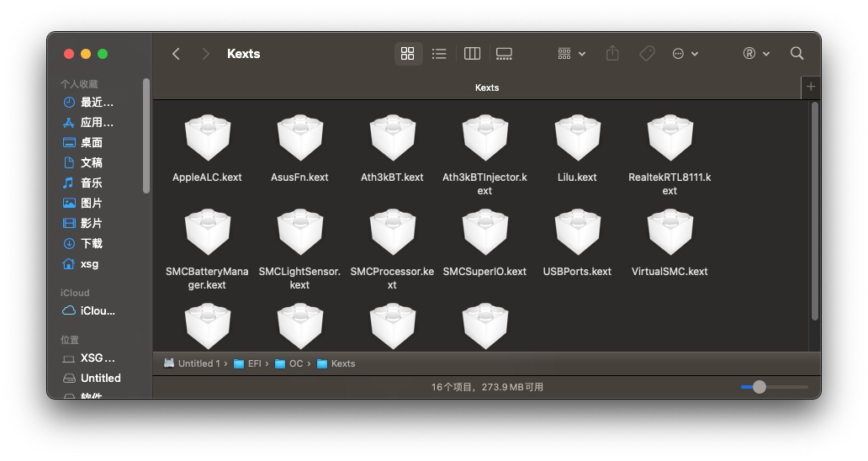
Task: Click the Kexts tab
Action: pyautogui.click(x=486, y=87)
